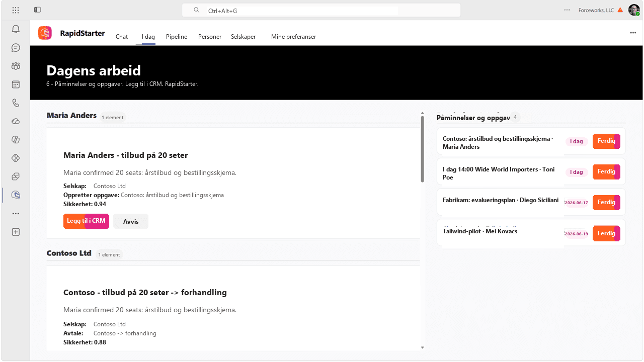The height and width of the screenshot is (362, 644).
Task: Open the Copilot icon in sidebar
Action: 16,140
